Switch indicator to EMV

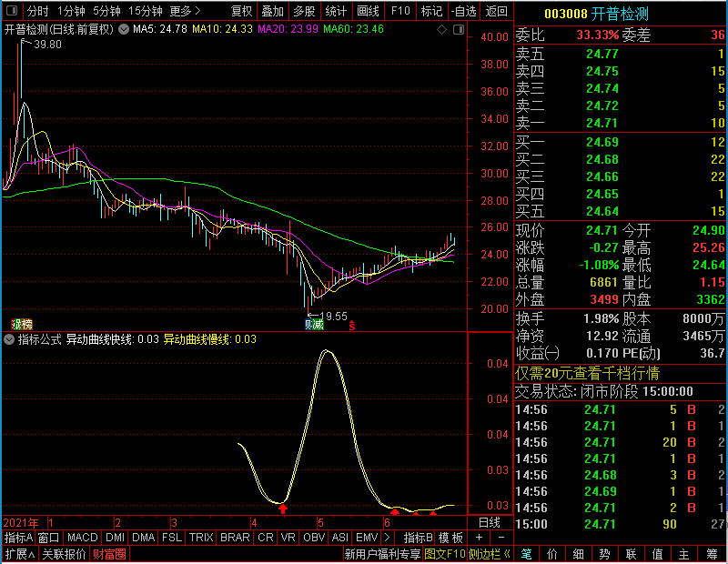367,538
